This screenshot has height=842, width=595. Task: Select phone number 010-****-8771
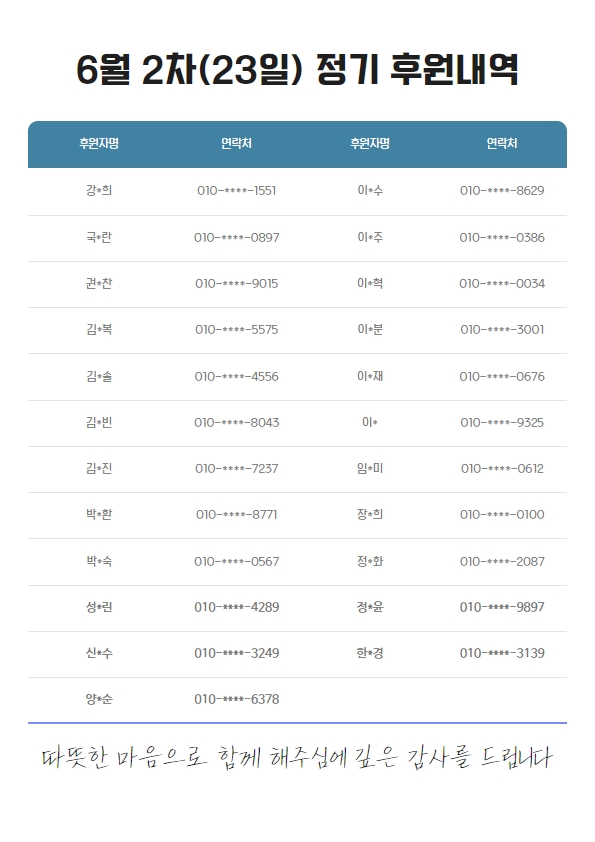[x=236, y=514]
